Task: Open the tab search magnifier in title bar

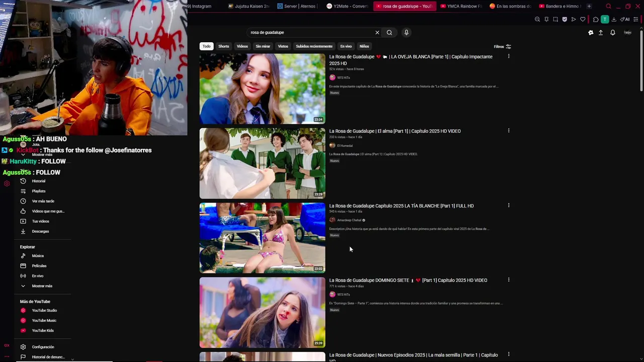Action: click(608, 7)
